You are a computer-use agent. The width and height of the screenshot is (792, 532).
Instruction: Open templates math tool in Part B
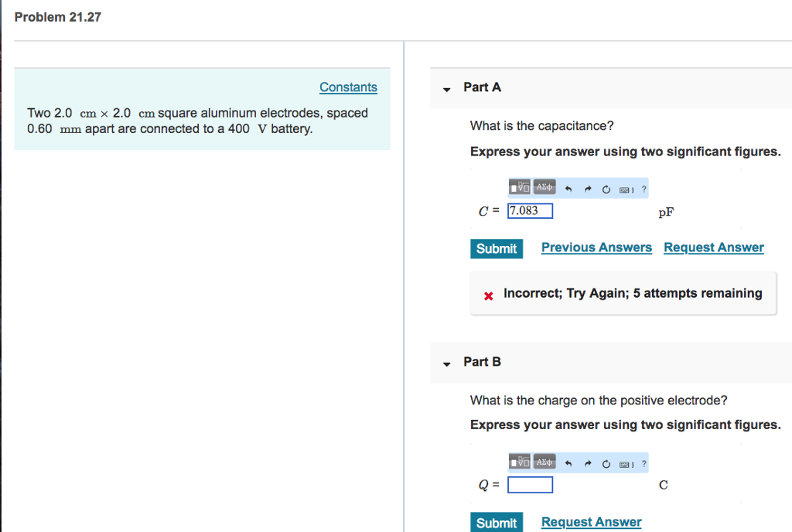click(x=519, y=462)
